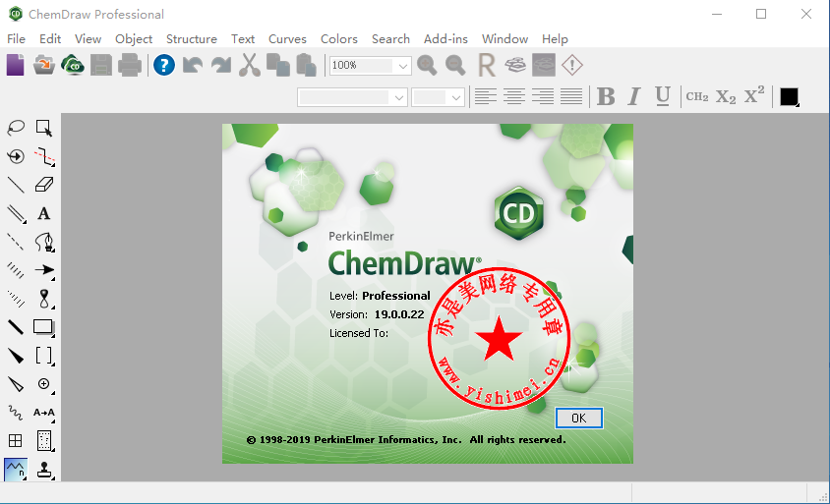Select the Stamp templates tool
830x504 pixels.
click(44, 470)
